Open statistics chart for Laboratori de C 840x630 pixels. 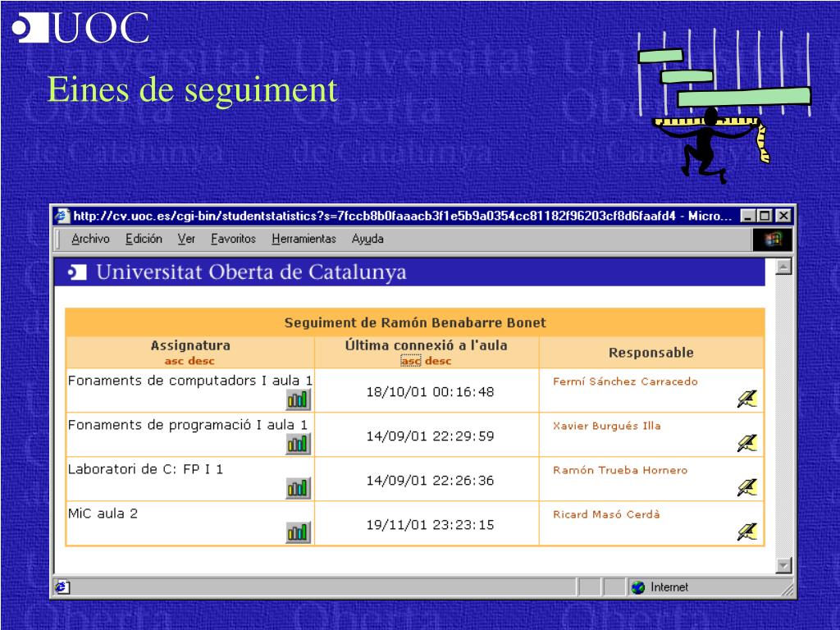click(x=299, y=488)
